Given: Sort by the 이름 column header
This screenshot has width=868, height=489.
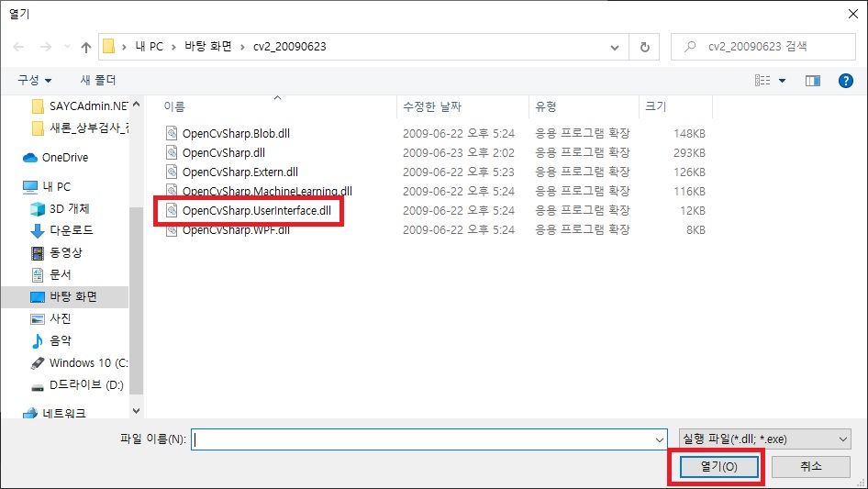Looking at the screenshot, I should pyautogui.click(x=173, y=106).
